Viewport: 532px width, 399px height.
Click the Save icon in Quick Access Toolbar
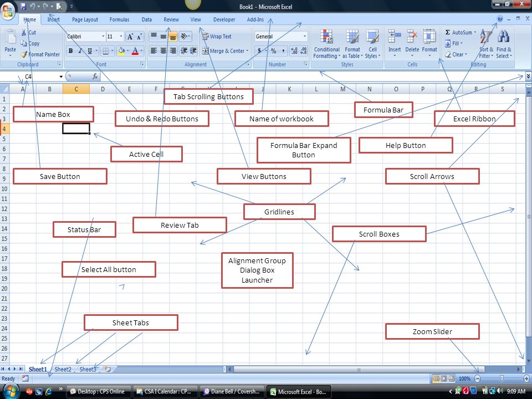point(23,6)
